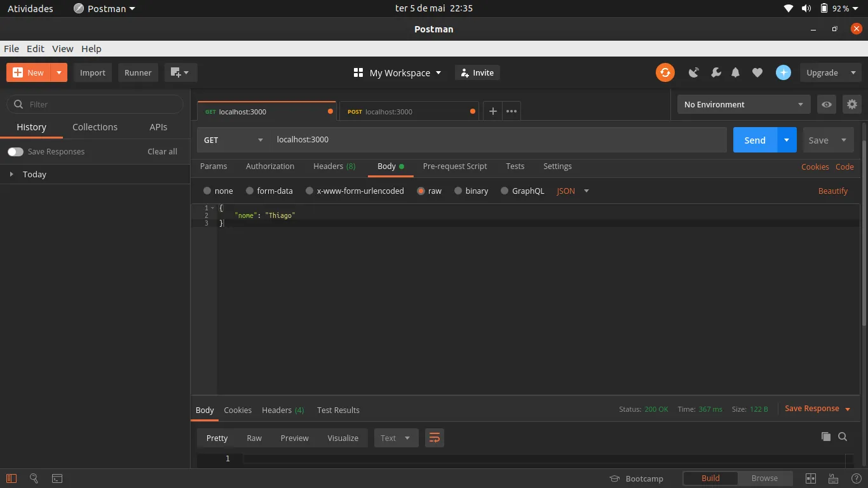Toggle the Save Responses switch
The width and height of the screenshot is (868, 488).
point(15,152)
